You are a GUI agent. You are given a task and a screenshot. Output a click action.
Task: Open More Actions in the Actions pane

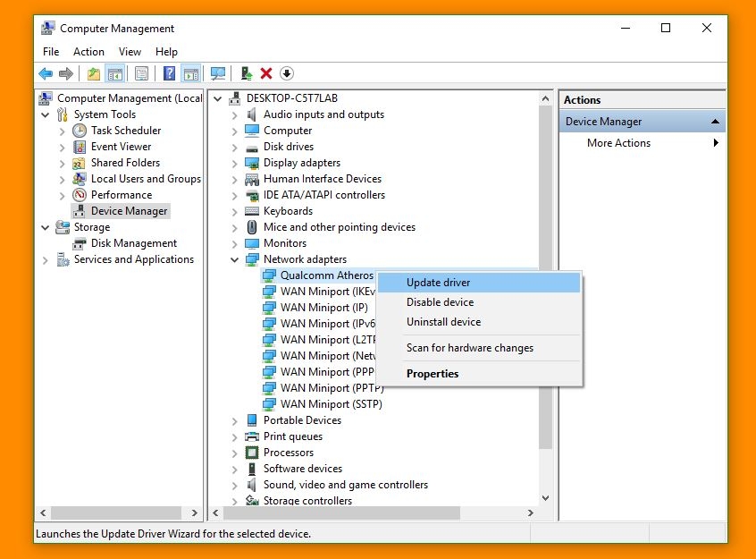(618, 142)
